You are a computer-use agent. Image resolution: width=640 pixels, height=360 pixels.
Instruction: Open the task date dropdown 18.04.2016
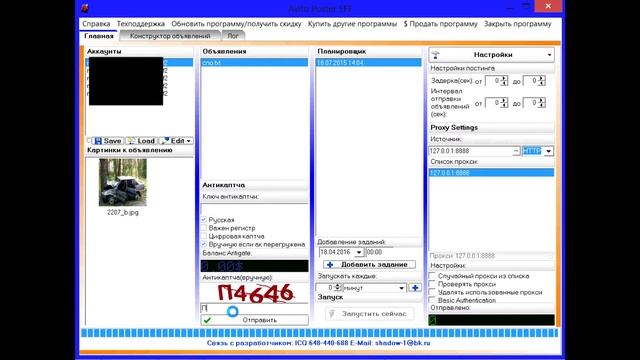click(359, 252)
